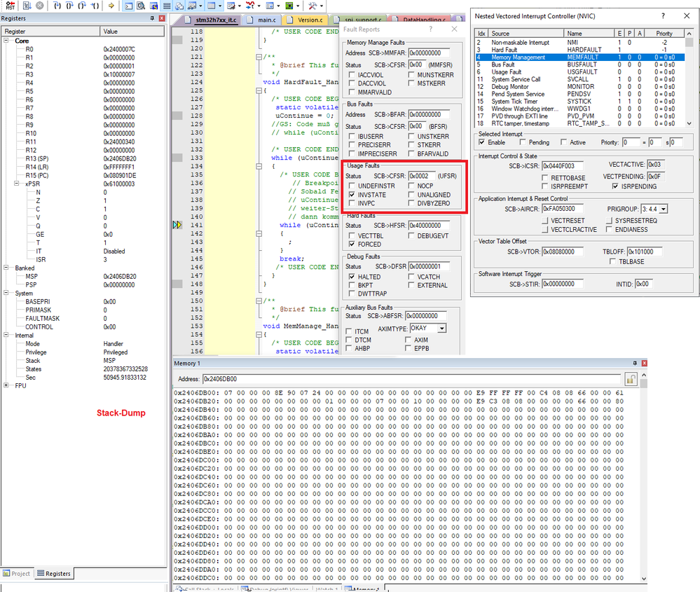Click the Register column header
The width and height of the screenshot is (700, 592).
(x=50, y=32)
